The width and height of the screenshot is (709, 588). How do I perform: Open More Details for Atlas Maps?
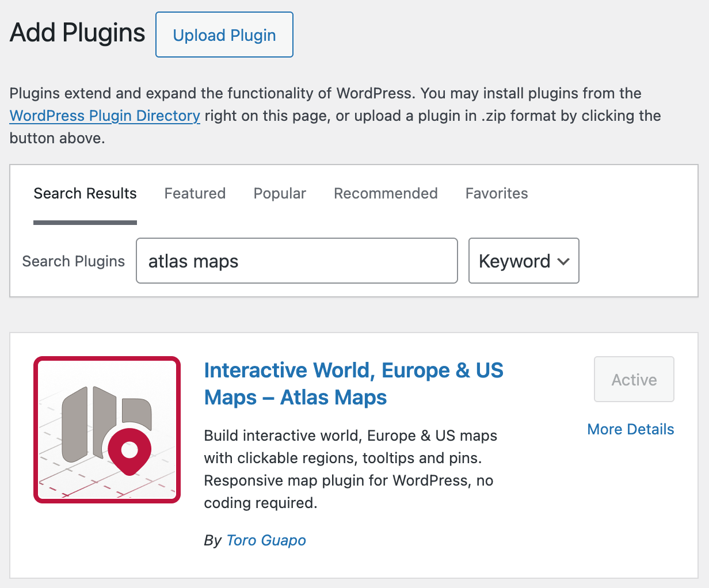tap(630, 430)
